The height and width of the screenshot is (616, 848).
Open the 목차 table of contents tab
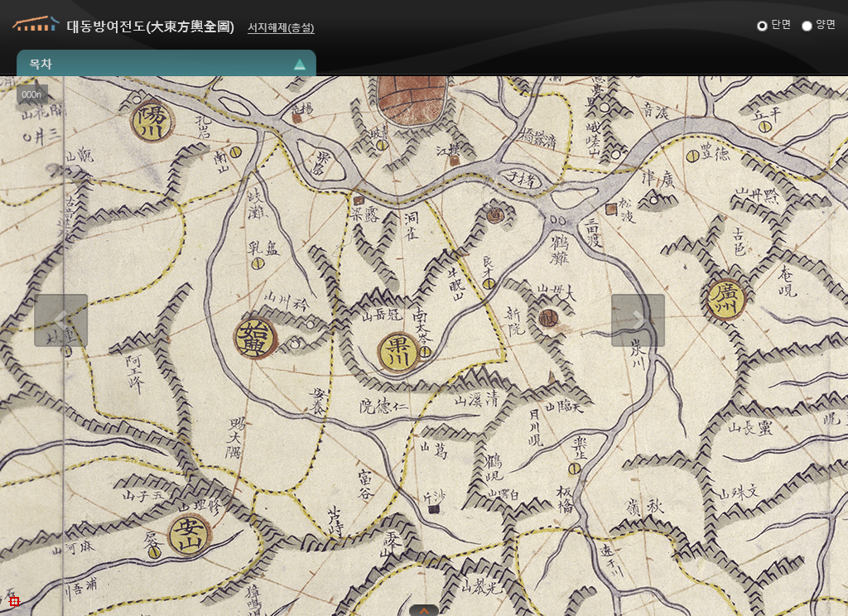pos(166,63)
